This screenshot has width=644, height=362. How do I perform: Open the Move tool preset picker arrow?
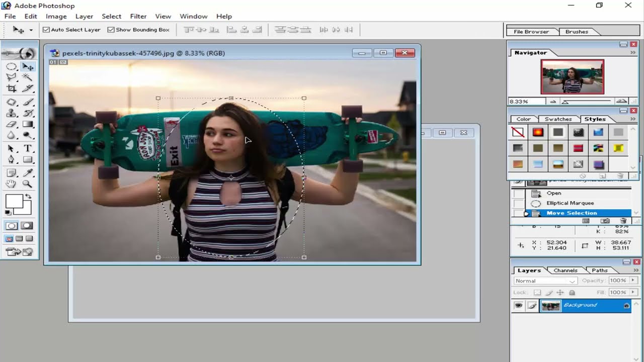[31, 30]
